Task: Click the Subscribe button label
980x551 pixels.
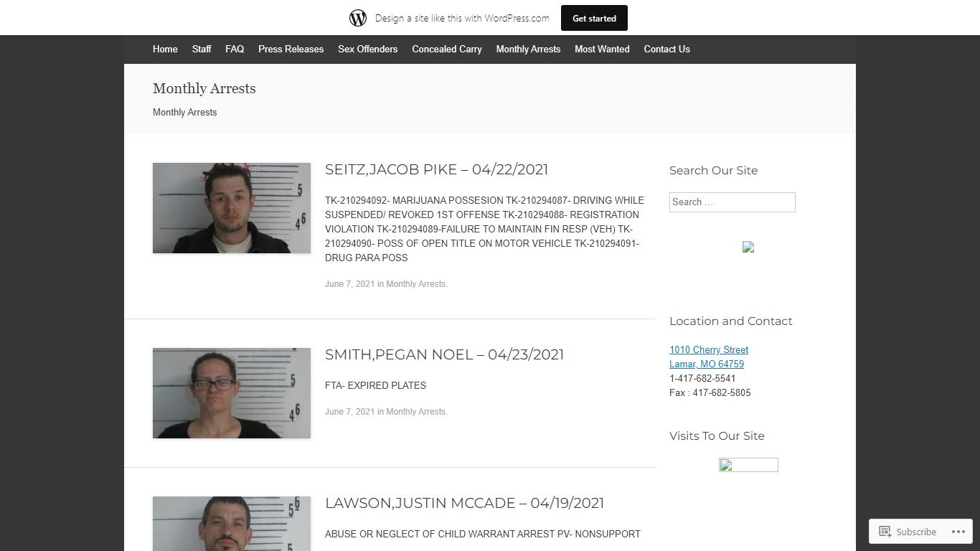Action: pyautogui.click(x=916, y=532)
